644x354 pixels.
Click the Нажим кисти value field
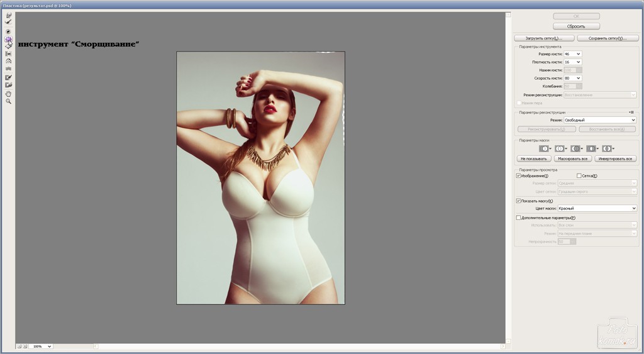click(x=572, y=70)
